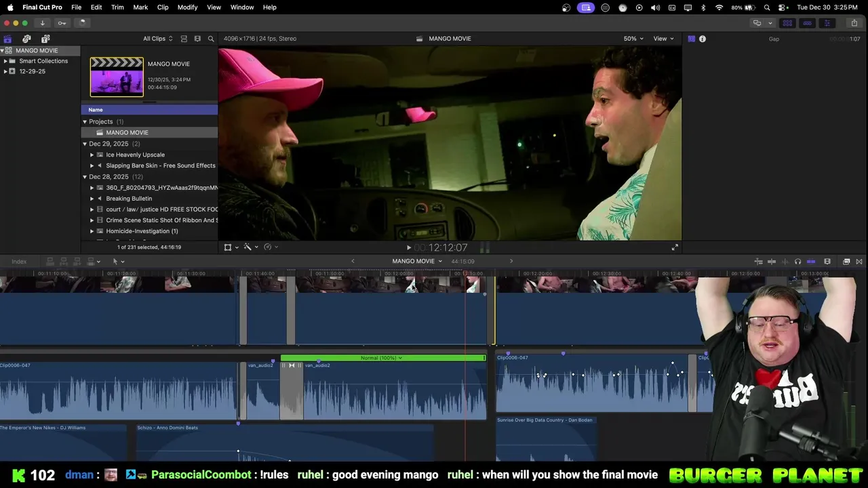The height and width of the screenshot is (488, 868).
Task: Show the Libraries sidebar clapperboard icon
Action: point(7,39)
